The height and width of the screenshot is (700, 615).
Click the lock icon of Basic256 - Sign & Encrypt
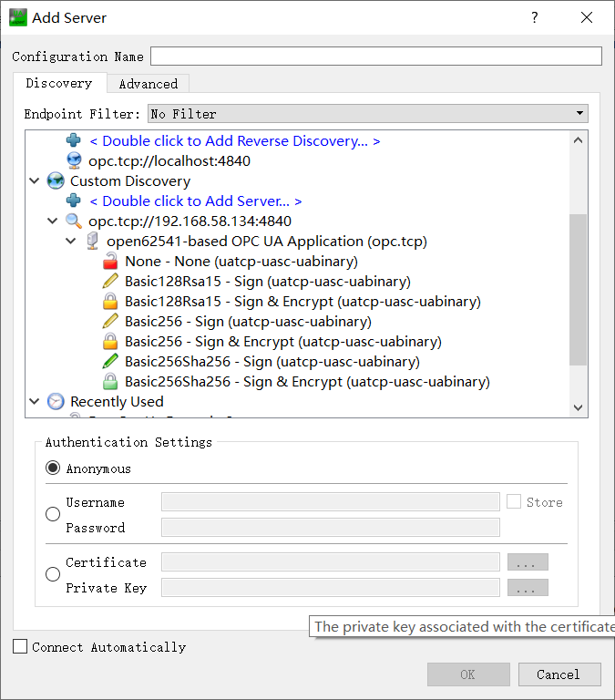coord(110,342)
